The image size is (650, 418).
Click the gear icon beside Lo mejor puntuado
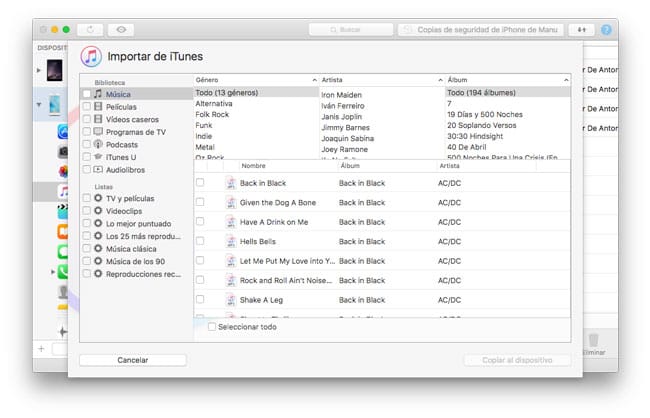(98, 223)
